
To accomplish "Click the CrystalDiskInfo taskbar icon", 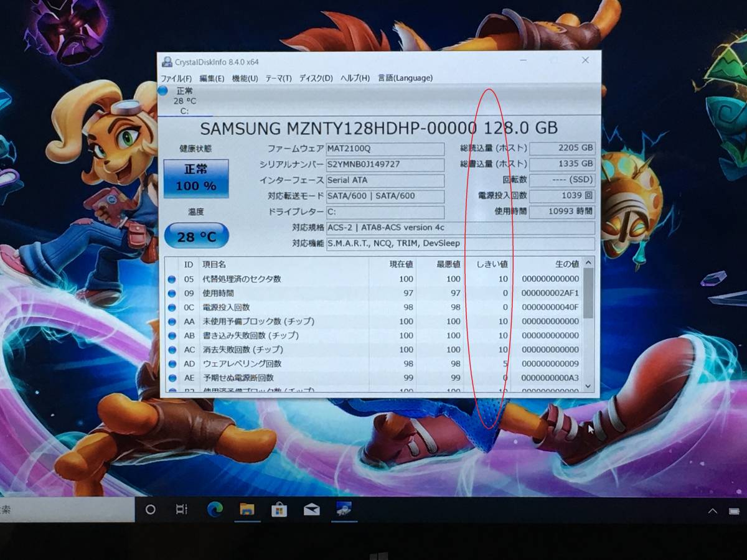I will [344, 510].
